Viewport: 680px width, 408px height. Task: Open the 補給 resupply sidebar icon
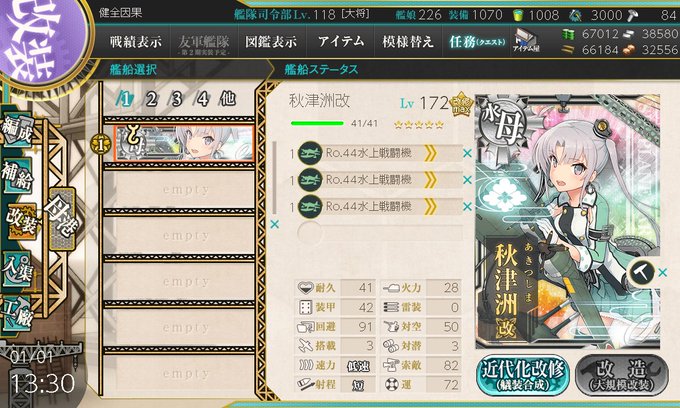pos(17,175)
